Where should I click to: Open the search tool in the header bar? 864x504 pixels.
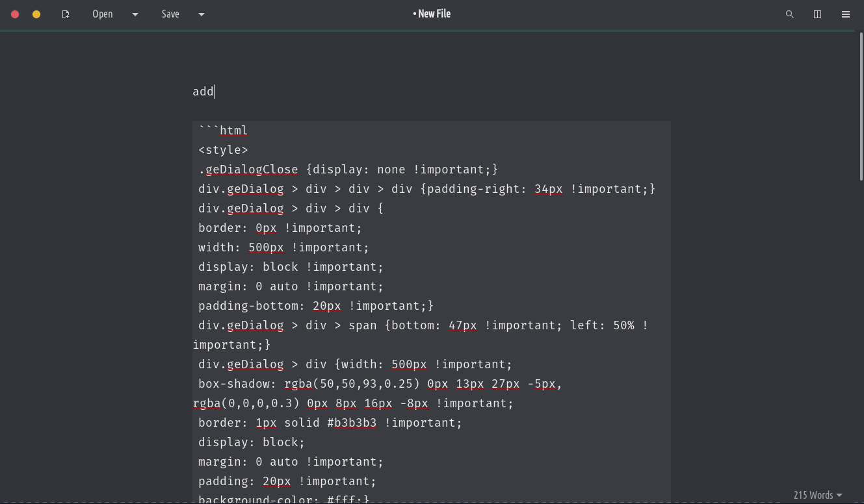click(x=789, y=14)
